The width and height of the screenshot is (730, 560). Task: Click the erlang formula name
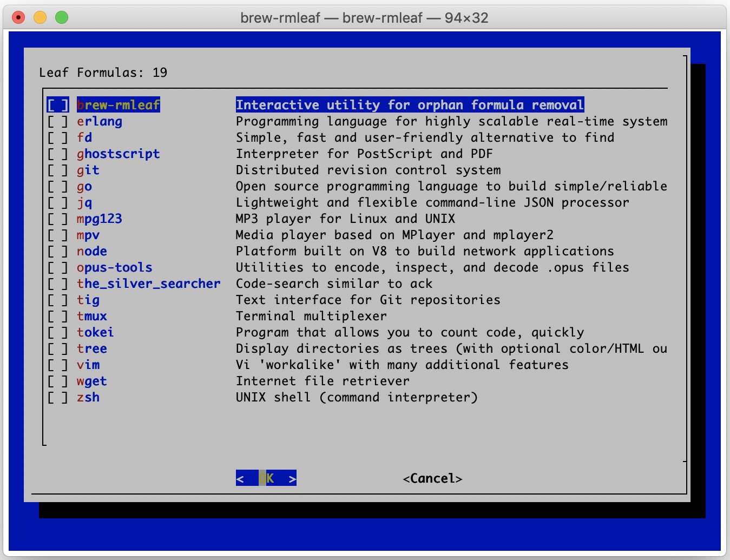click(100, 121)
